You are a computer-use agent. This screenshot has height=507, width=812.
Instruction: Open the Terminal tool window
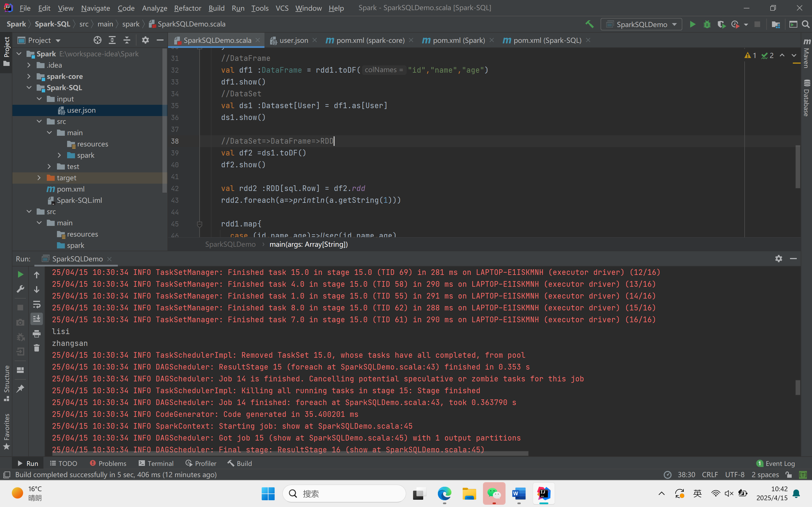(156, 463)
